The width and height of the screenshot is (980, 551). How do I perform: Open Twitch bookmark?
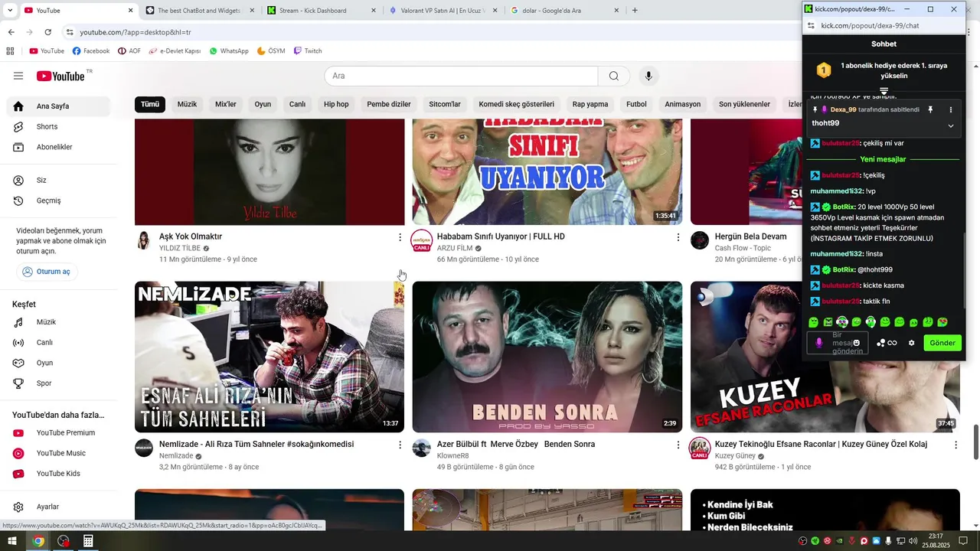click(308, 51)
